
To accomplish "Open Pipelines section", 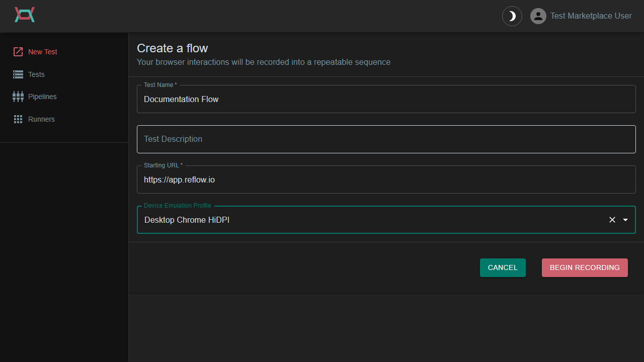I will 42,97.
